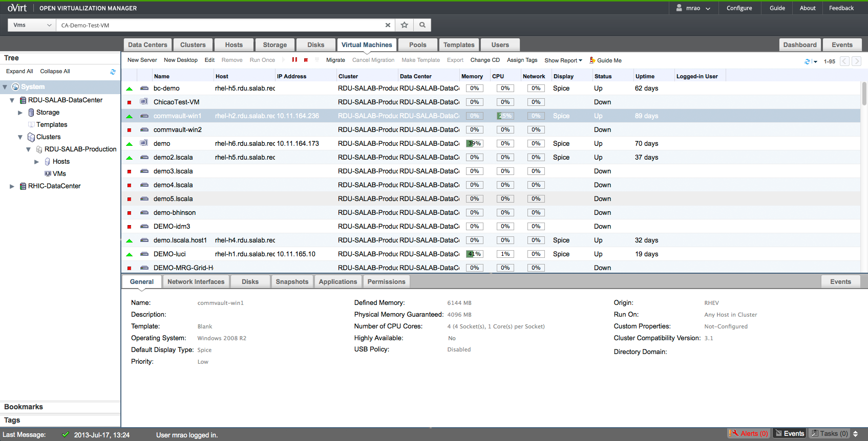Click the bookmark star icon
This screenshot has width=868, height=441.
tap(405, 25)
